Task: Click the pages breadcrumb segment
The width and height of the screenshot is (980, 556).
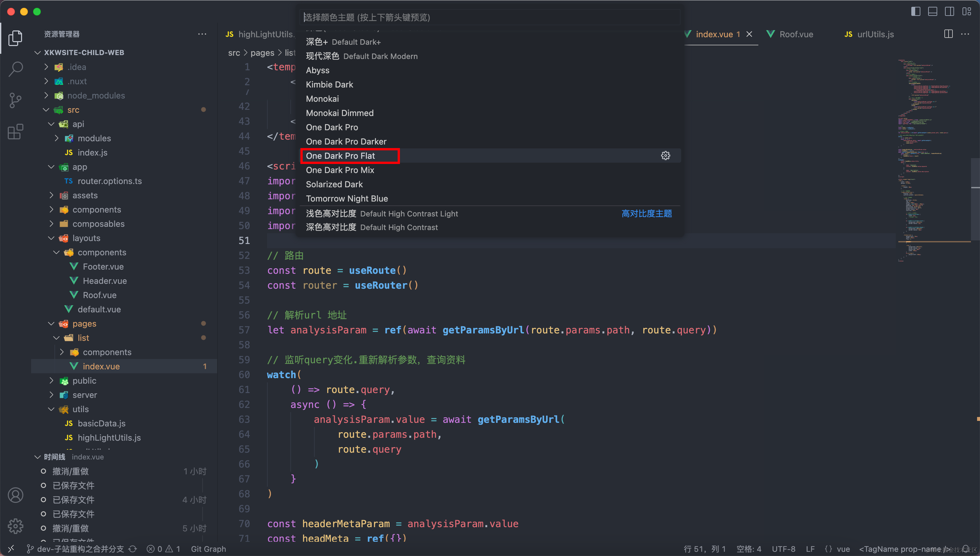Action: 262,53
